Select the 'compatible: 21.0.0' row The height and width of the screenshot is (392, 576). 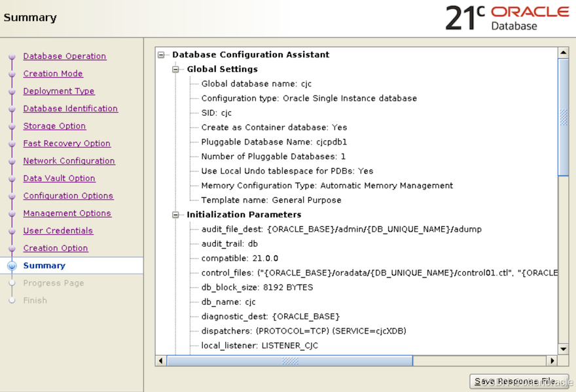240,258
